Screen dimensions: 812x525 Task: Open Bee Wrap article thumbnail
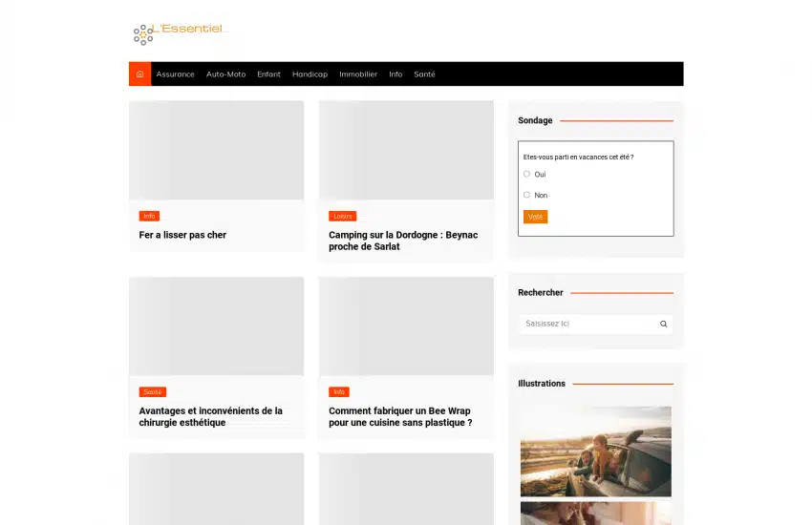406,326
